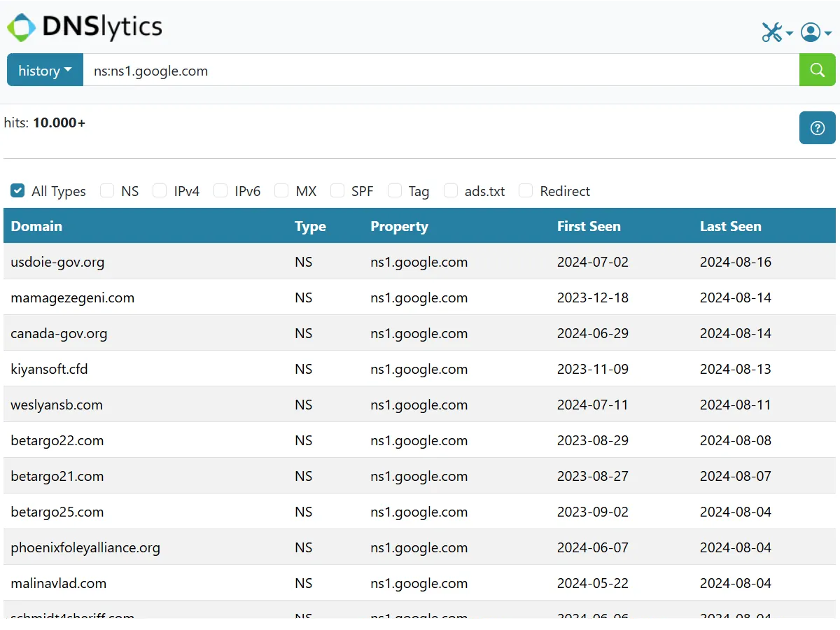Sort by the Last Seen column header

730,226
